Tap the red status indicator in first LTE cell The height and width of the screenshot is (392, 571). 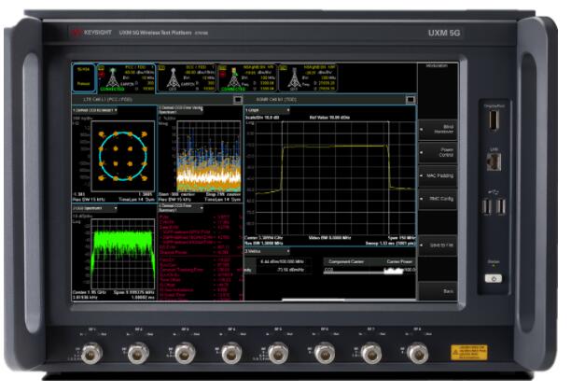click(x=102, y=75)
